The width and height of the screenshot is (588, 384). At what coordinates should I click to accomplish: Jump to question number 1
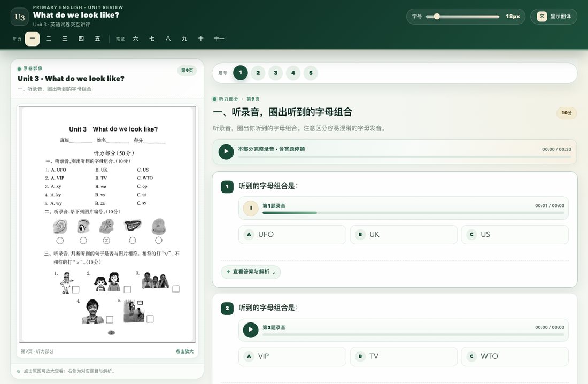(241, 73)
